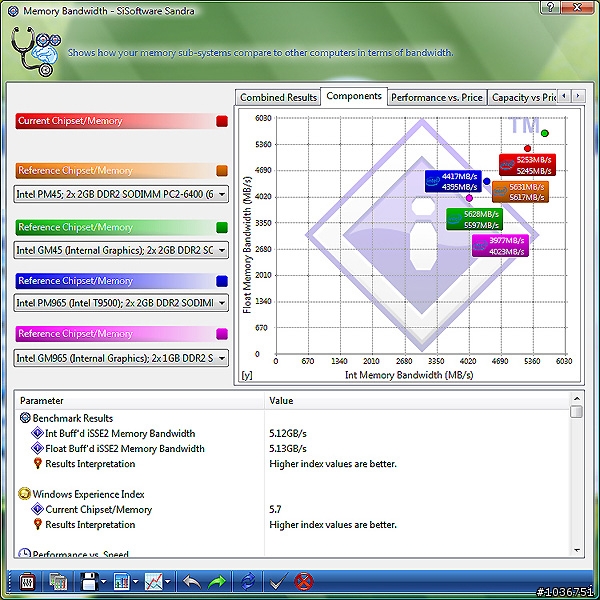Select the Benchmark Results row text
The image size is (600, 600).
click(x=73, y=418)
